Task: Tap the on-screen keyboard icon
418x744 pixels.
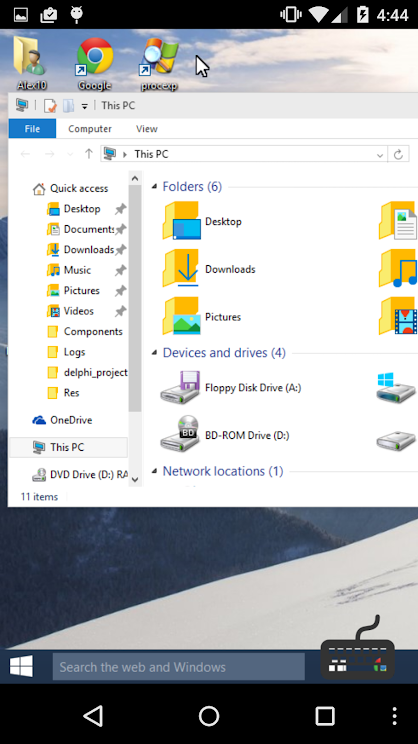Action: [358, 648]
